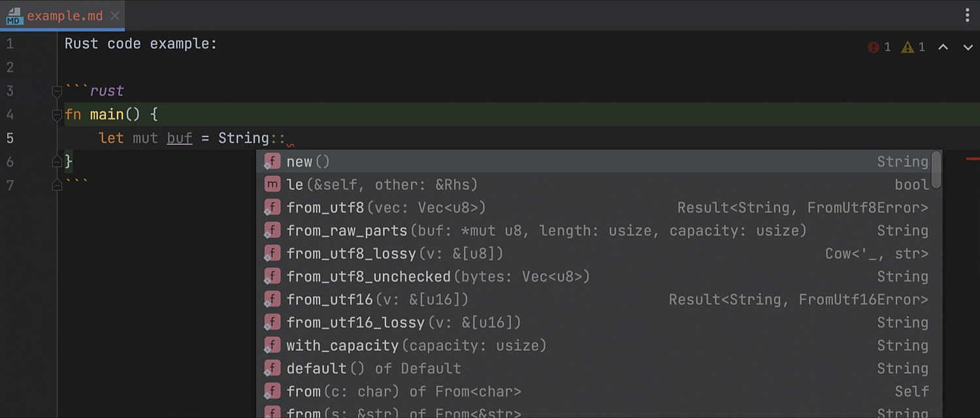The image size is (980, 418).
Task: Click the closing brace fold marker on line 6
Action: (57, 162)
